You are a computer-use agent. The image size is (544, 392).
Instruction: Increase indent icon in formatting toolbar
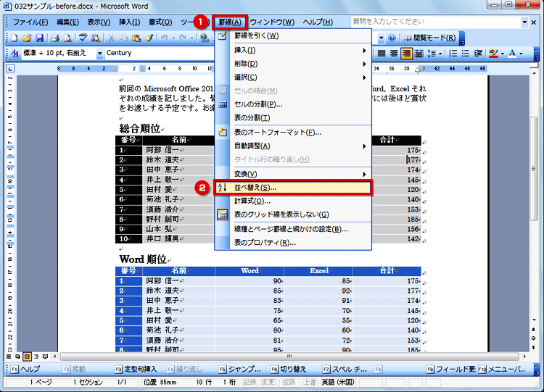479,54
